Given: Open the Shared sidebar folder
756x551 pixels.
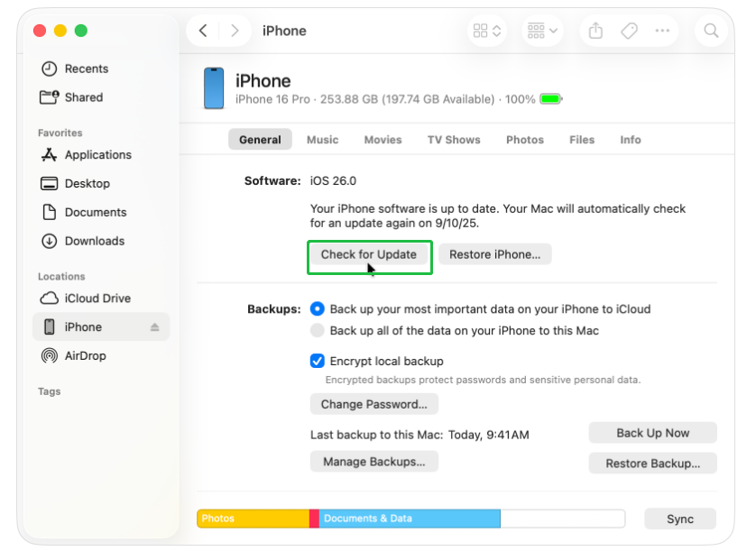Looking at the screenshot, I should coord(72,97).
